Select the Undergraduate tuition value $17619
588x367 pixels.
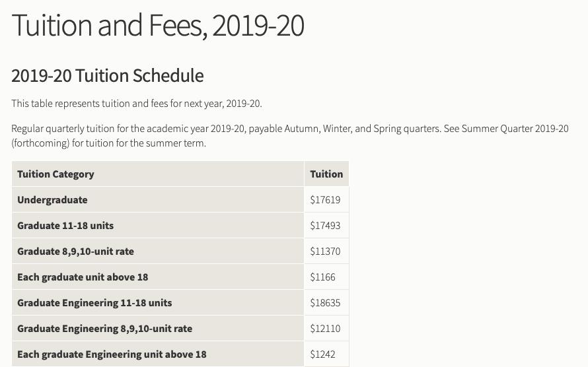(x=325, y=200)
